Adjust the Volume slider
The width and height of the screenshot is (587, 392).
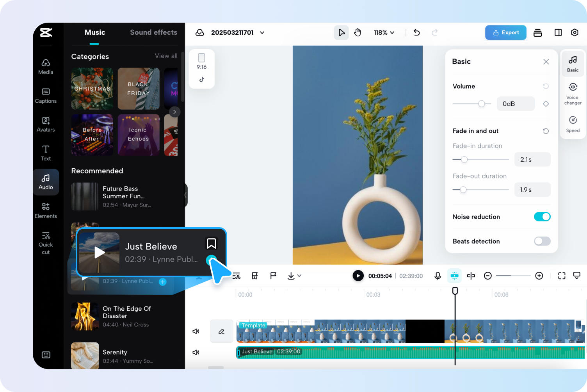(471, 103)
